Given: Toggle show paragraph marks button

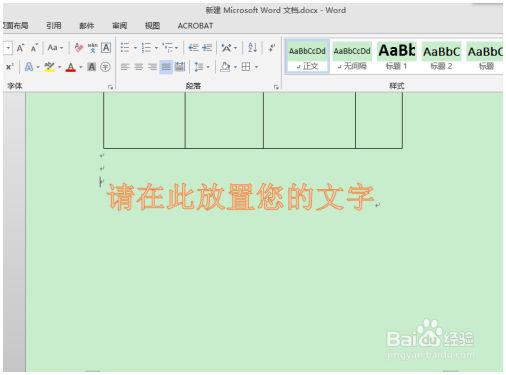Looking at the screenshot, I should 272,48.
